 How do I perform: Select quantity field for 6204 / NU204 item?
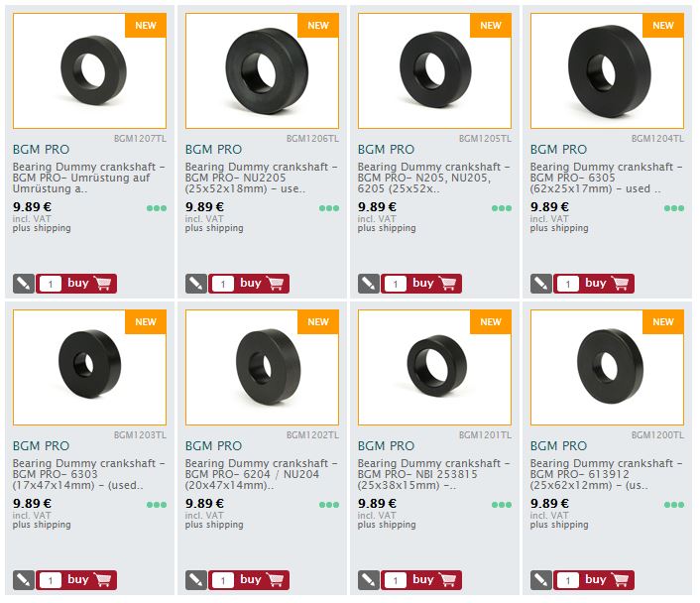(x=223, y=580)
